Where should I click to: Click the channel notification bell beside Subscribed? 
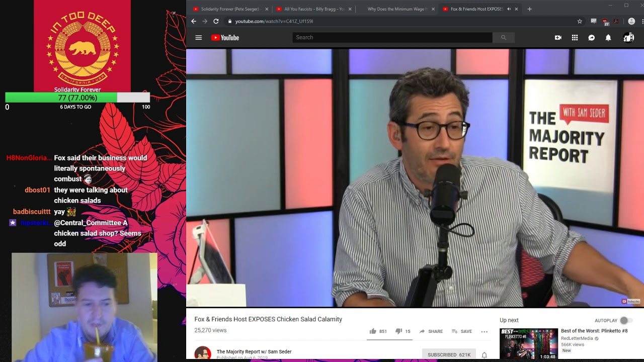click(484, 355)
